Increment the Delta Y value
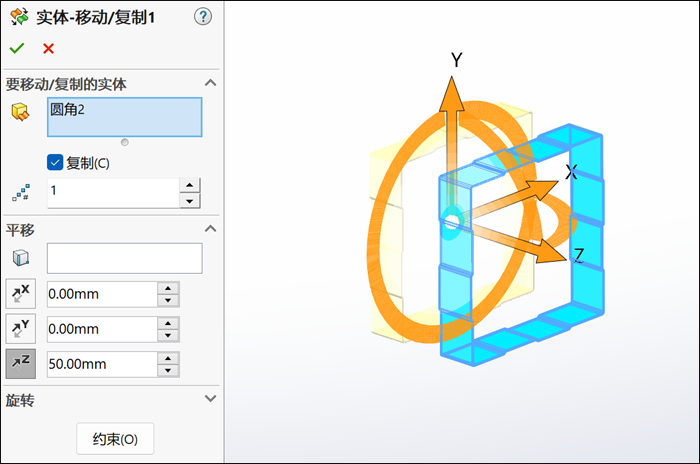This screenshot has height=464, width=700. tap(168, 323)
